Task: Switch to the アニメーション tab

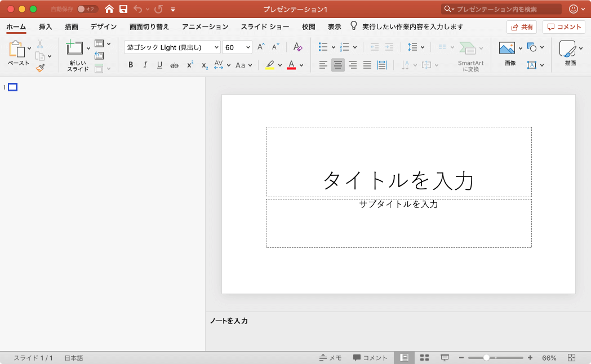Action: point(205,26)
